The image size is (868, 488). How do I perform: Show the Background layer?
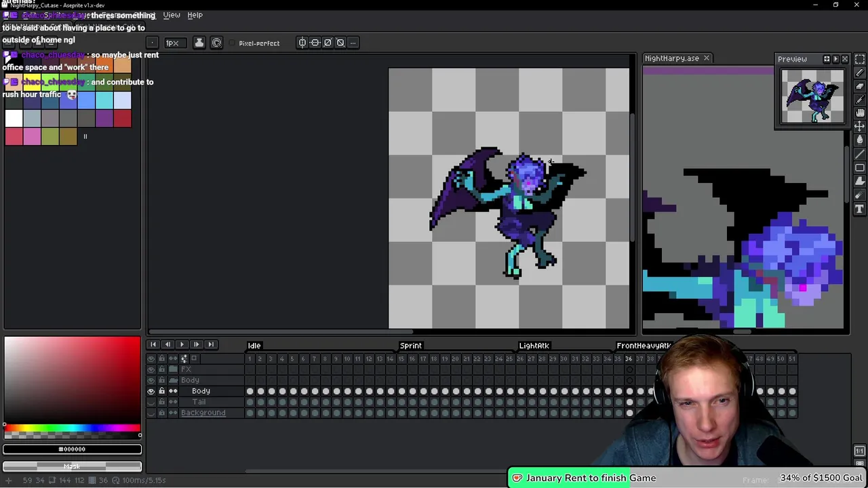[151, 413]
